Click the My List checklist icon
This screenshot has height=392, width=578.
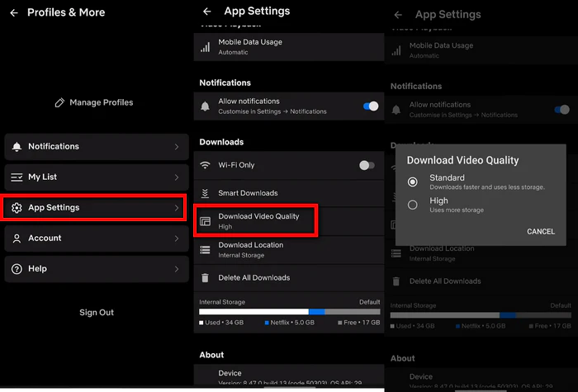pyautogui.click(x=17, y=177)
